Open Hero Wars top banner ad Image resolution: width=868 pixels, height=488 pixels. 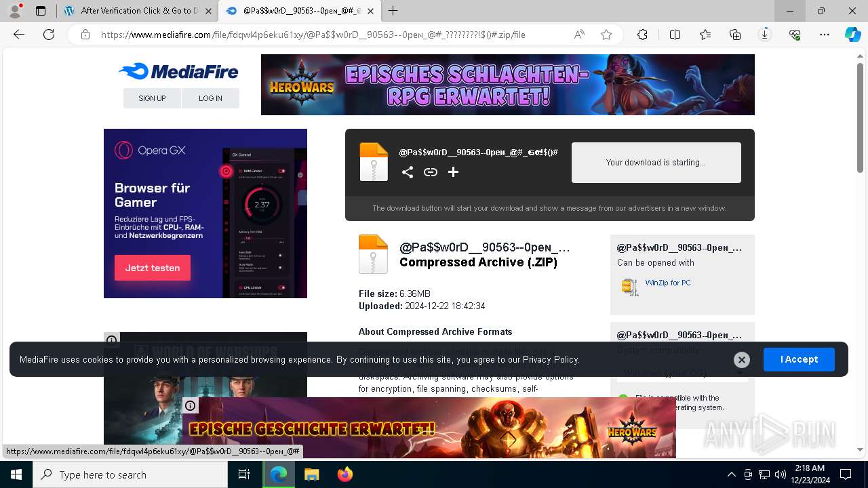pyautogui.click(x=507, y=85)
